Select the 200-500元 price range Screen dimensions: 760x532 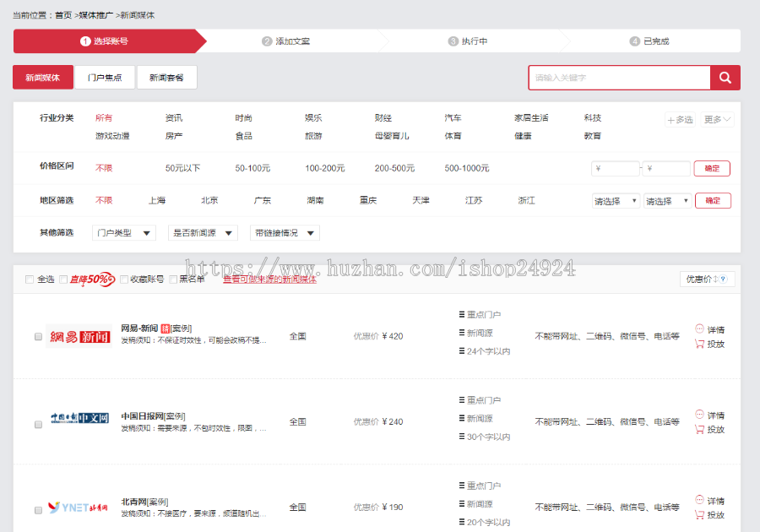[x=394, y=168]
